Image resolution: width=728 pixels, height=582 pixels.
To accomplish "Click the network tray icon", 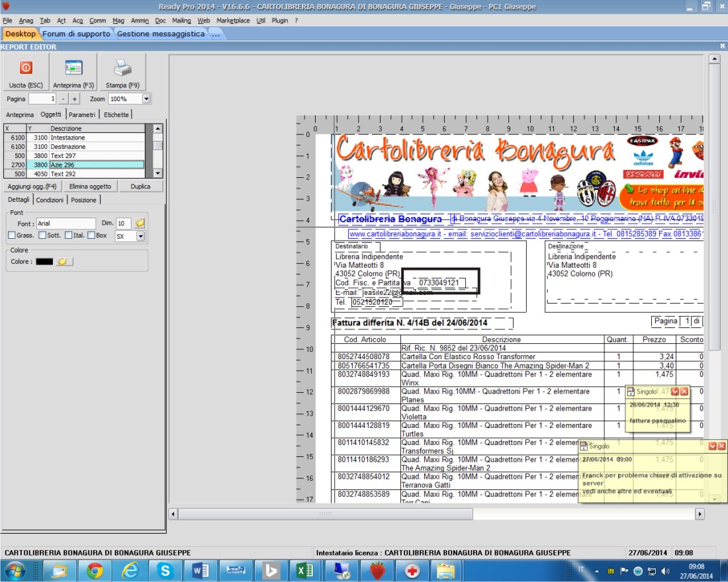I will [x=651, y=571].
